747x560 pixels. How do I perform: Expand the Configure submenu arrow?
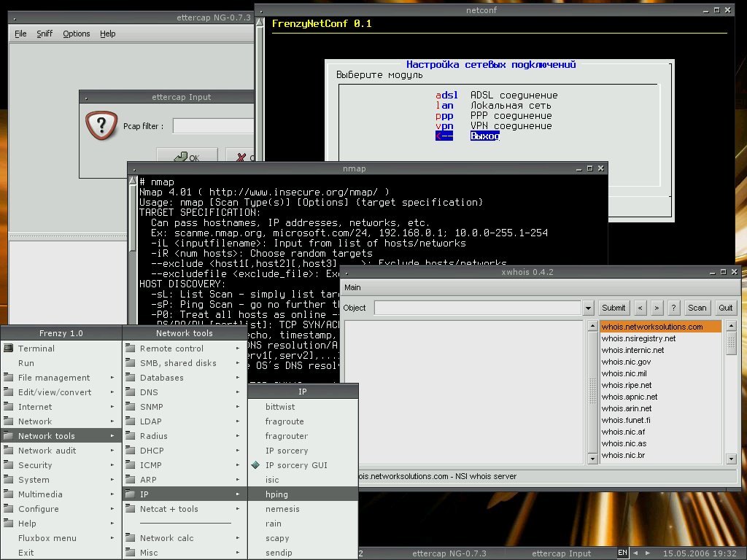tap(112, 508)
